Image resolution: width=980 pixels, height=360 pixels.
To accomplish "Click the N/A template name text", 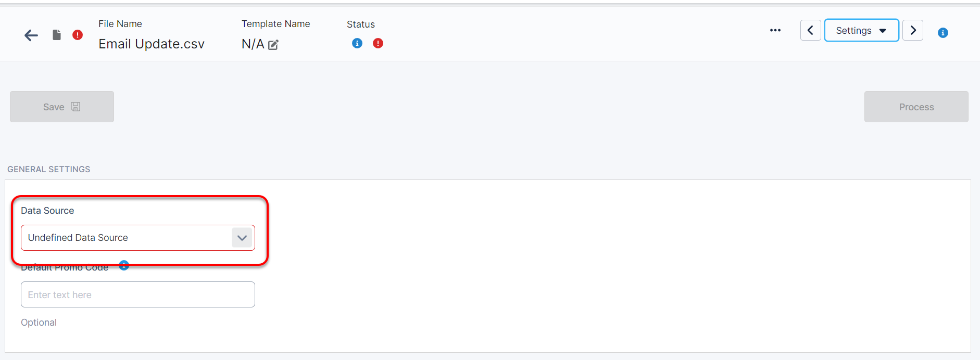I will tap(253, 44).
